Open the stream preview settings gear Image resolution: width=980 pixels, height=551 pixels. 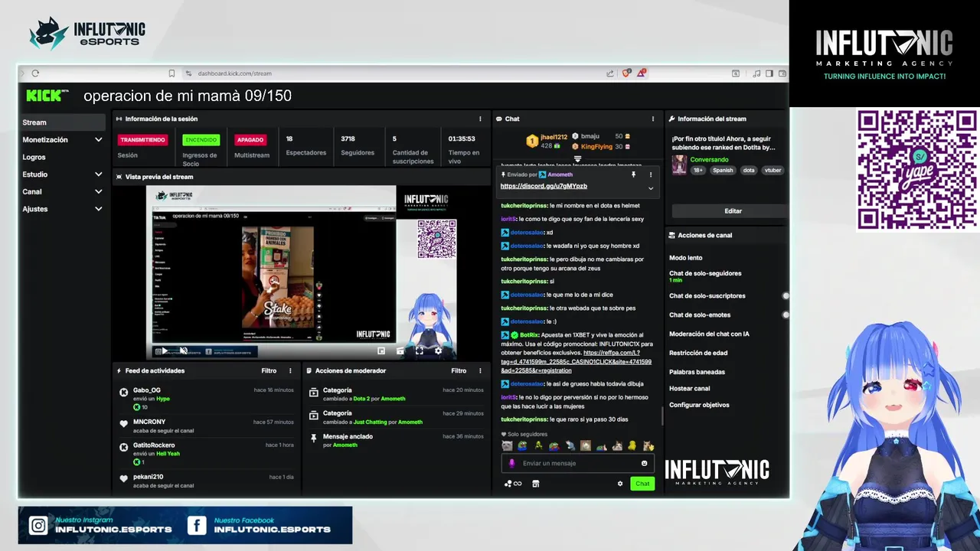click(x=438, y=350)
